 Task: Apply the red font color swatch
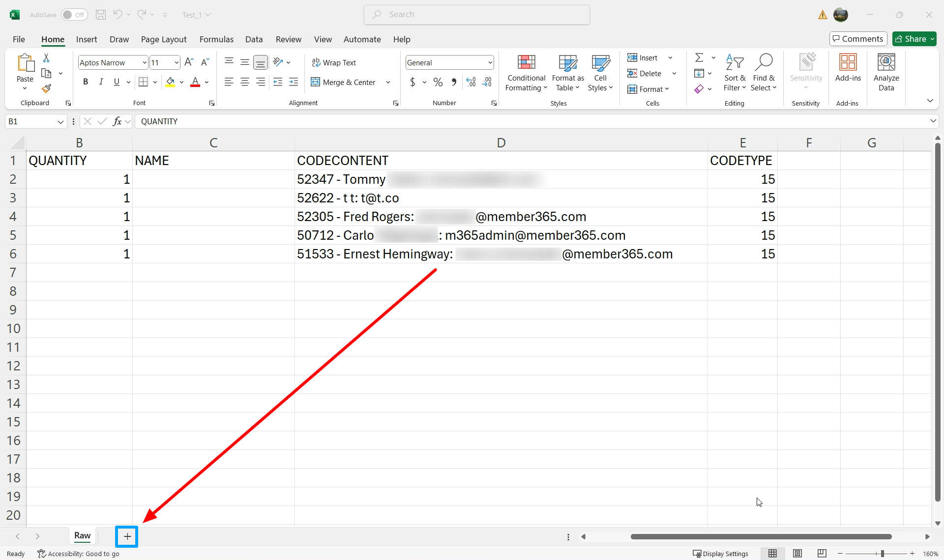coord(195,82)
